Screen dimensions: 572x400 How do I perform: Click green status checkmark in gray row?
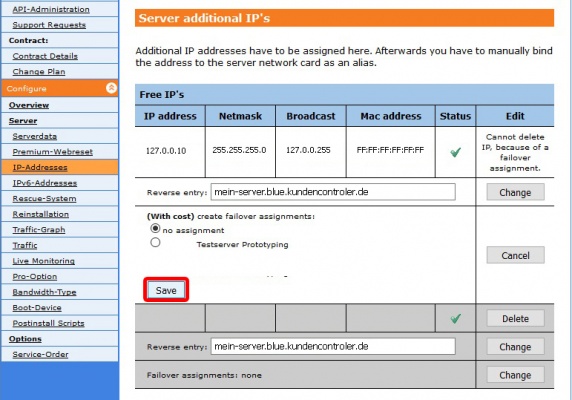(x=455, y=318)
